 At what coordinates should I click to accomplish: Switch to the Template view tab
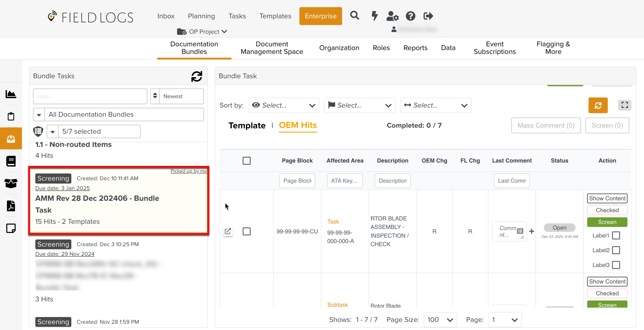coord(247,125)
